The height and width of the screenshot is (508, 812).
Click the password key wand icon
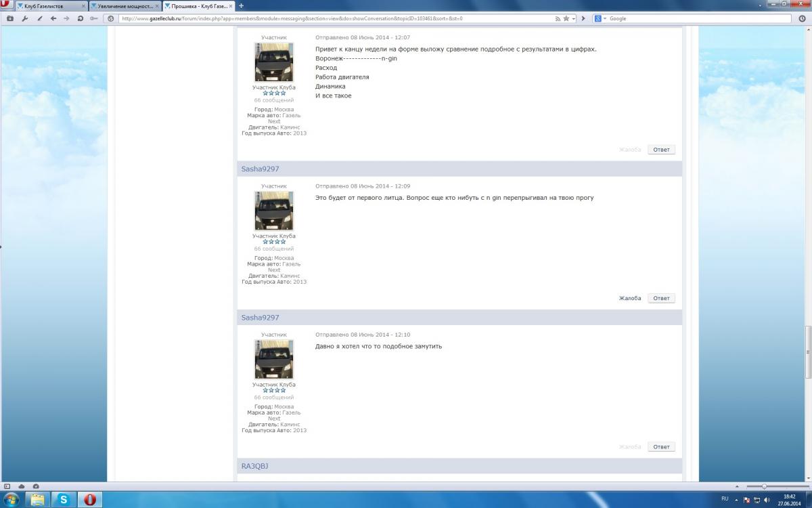pyautogui.click(x=94, y=18)
